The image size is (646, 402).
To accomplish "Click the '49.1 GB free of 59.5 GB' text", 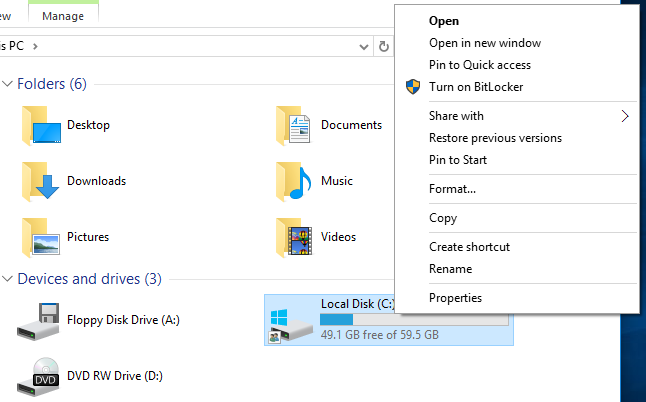I will point(379,335).
